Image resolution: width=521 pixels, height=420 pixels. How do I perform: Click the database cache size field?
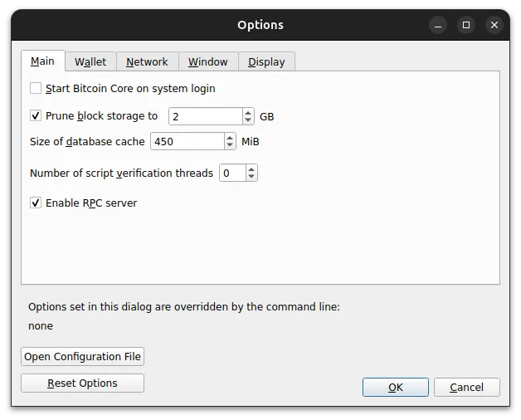coord(187,141)
